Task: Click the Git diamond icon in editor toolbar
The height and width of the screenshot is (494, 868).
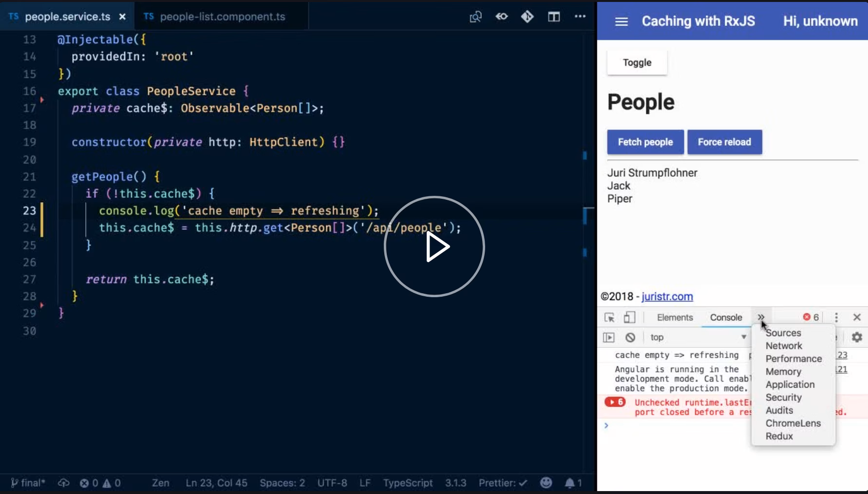Action: [x=527, y=17]
